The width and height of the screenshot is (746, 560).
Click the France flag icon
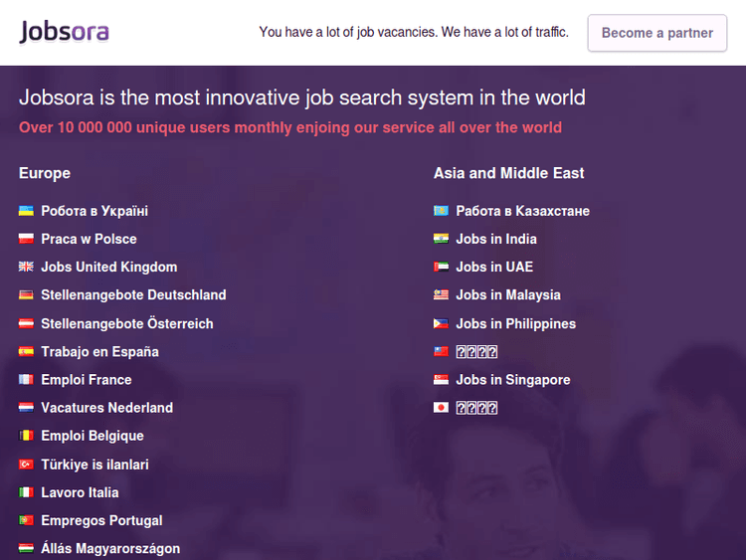pos(26,380)
